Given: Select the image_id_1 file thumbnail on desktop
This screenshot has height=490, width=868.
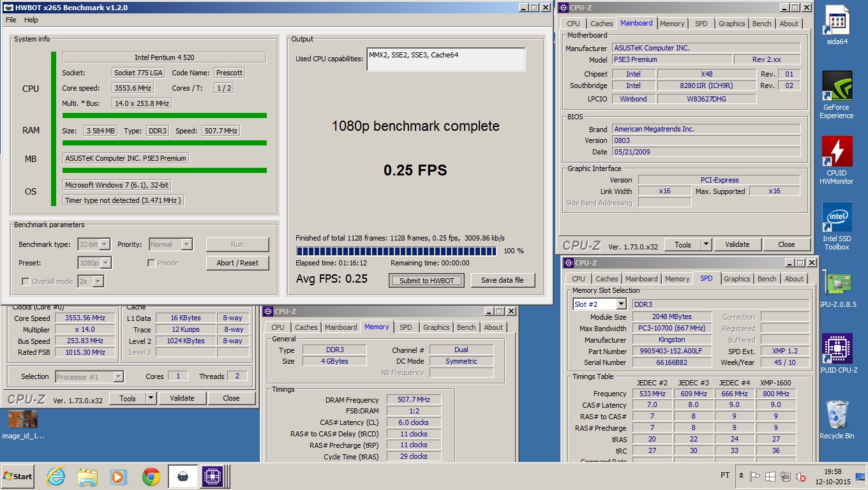Looking at the screenshot, I should point(23,425).
